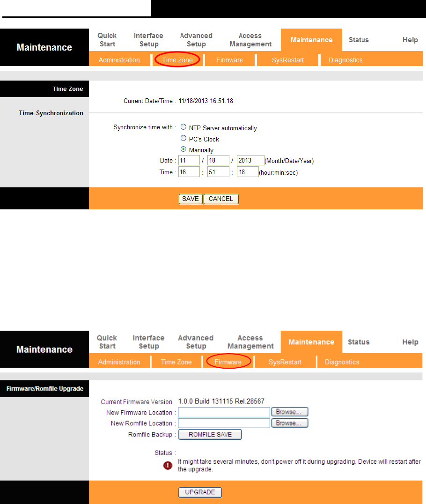Select circled Firmware submenu item
This screenshot has height=504, width=426.
click(x=228, y=362)
